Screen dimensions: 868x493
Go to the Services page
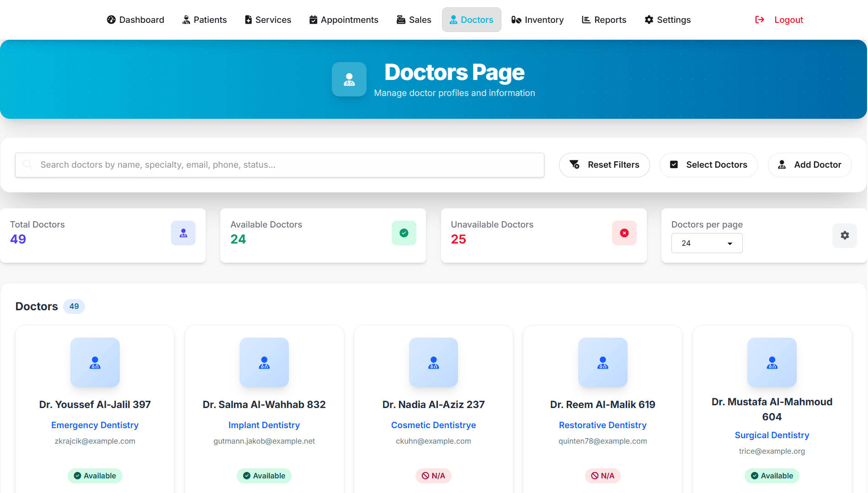268,20
